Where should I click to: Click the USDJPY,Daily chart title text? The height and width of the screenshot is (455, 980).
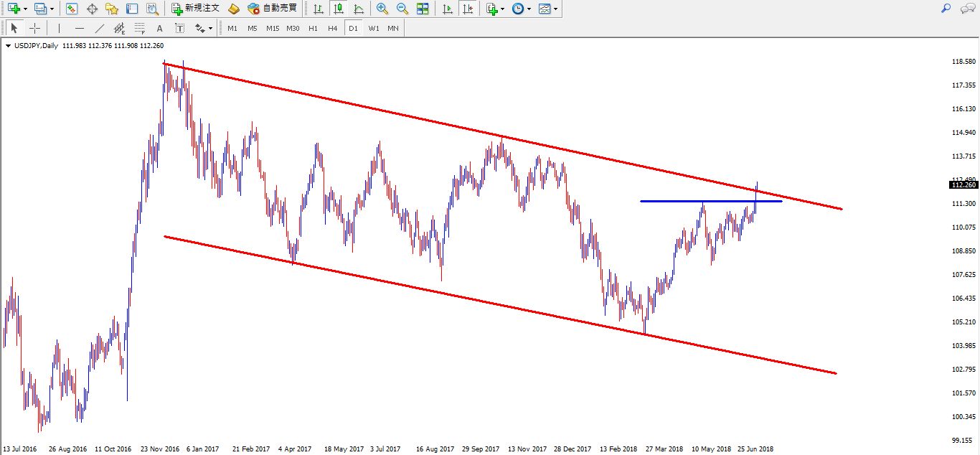[x=36, y=46]
